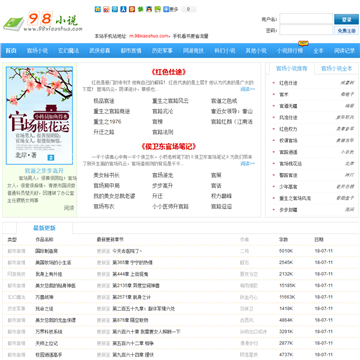
Task: Switch to 官场小说推荐 tab
Action: (x=291, y=69)
